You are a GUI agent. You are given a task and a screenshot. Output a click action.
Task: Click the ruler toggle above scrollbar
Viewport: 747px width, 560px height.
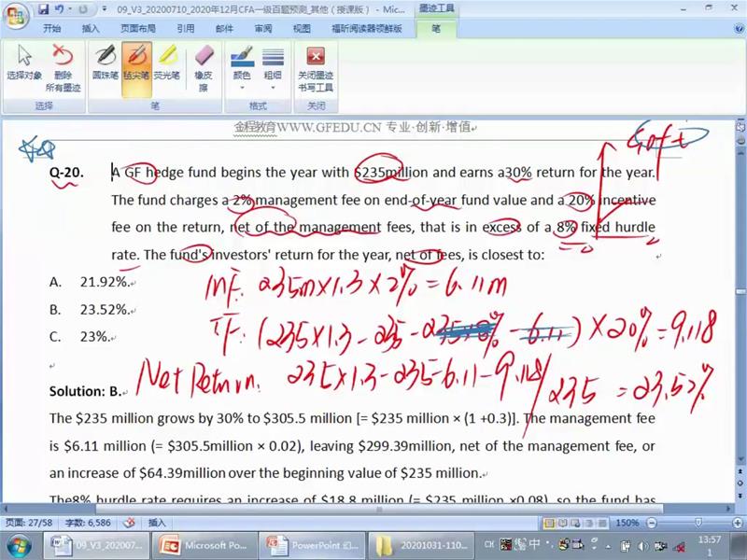pos(740,127)
